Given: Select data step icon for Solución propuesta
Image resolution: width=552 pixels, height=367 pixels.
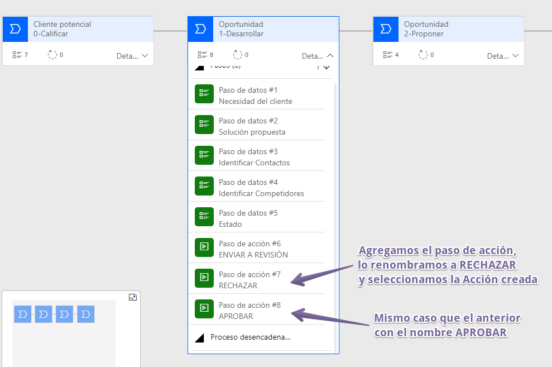Looking at the screenshot, I should [x=204, y=124].
